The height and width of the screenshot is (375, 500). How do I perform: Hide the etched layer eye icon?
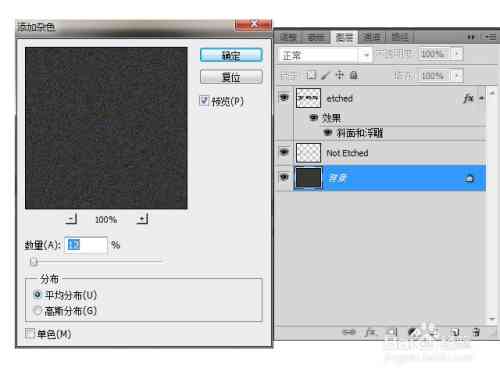[284, 97]
